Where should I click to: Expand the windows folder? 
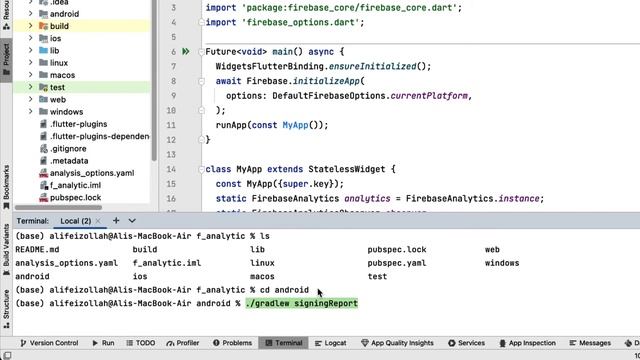click(x=31, y=112)
